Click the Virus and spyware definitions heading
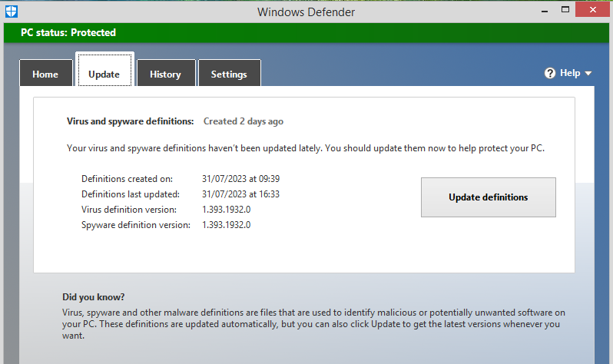613x364 pixels. click(x=131, y=121)
